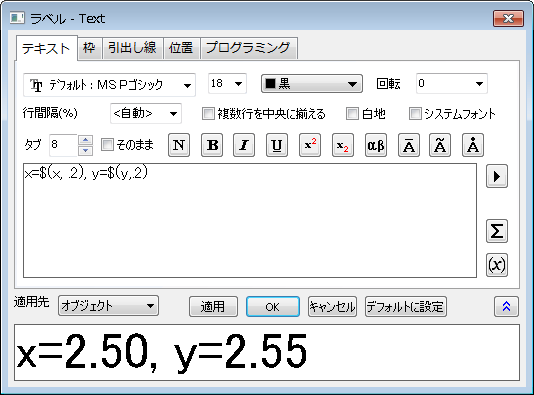Toggle Underline formatting
The image size is (534, 395).
[277, 145]
